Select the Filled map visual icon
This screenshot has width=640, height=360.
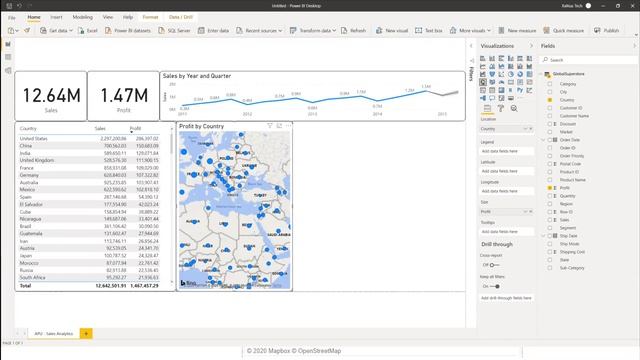click(492, 82)
